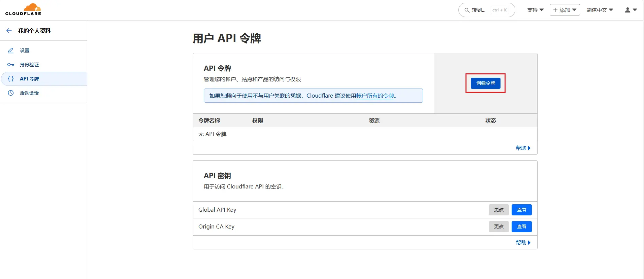
Task: Click the 用户 API 令牌 page heading
Action: point(227,38)
